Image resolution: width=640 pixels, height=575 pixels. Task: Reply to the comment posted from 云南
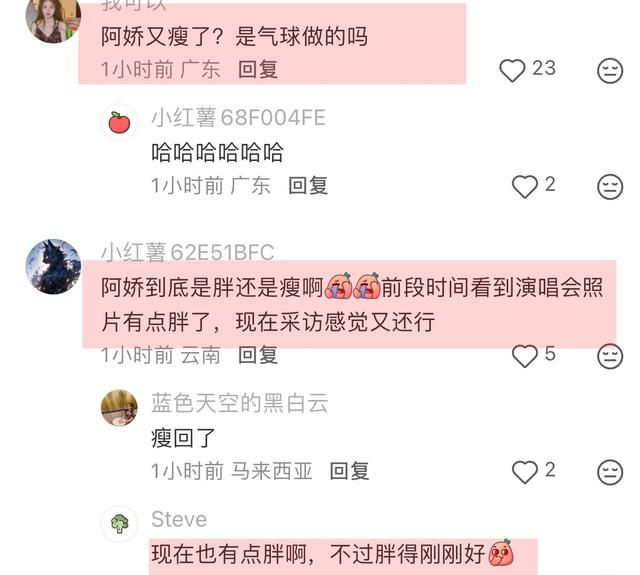[258, 355]
